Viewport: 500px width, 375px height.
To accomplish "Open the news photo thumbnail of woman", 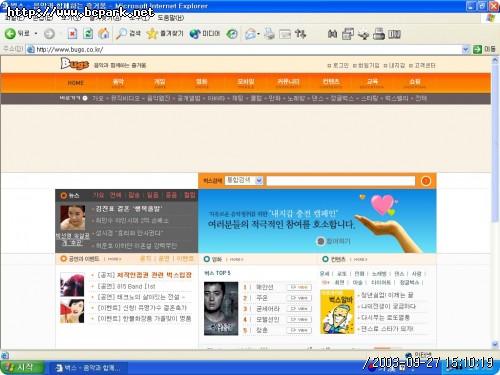I will point(73,218).
